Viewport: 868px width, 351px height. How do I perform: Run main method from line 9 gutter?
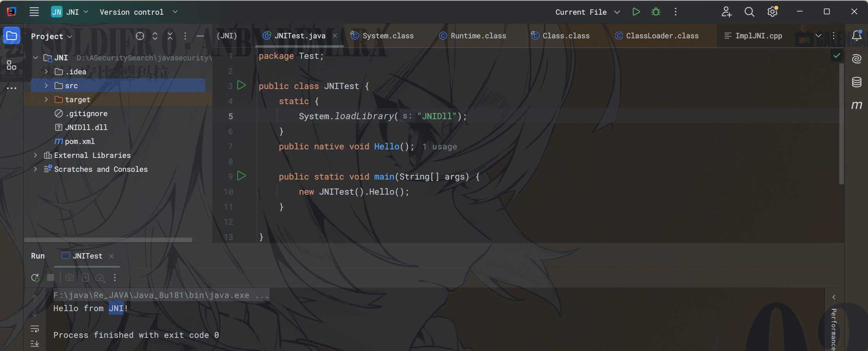point(242,176)
